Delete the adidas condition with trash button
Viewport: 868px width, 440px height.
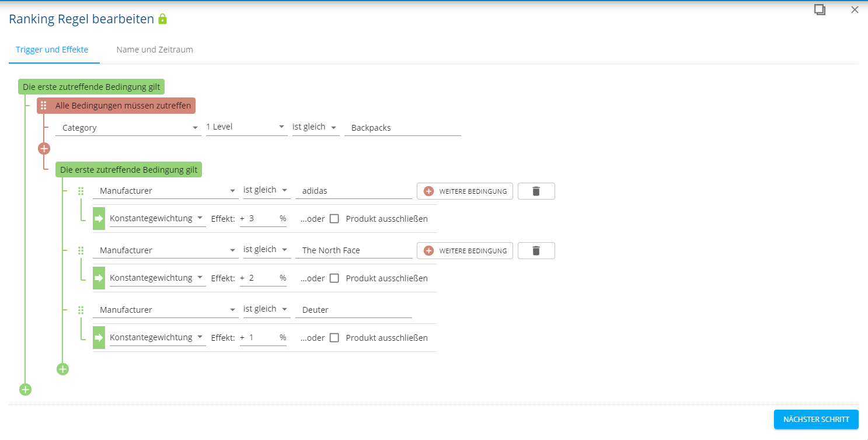tap(536, 191)
